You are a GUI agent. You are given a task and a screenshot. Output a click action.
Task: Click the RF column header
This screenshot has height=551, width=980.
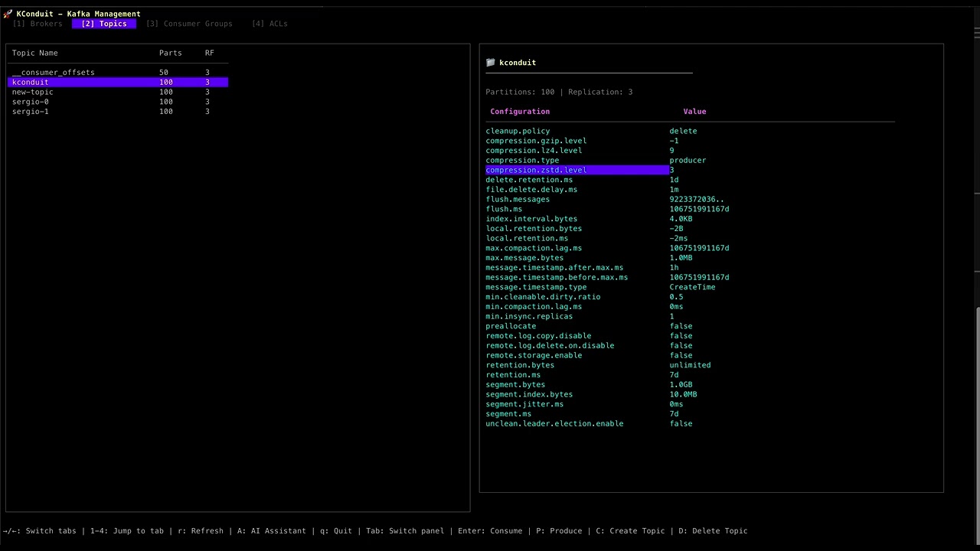(x=210, y=53)
